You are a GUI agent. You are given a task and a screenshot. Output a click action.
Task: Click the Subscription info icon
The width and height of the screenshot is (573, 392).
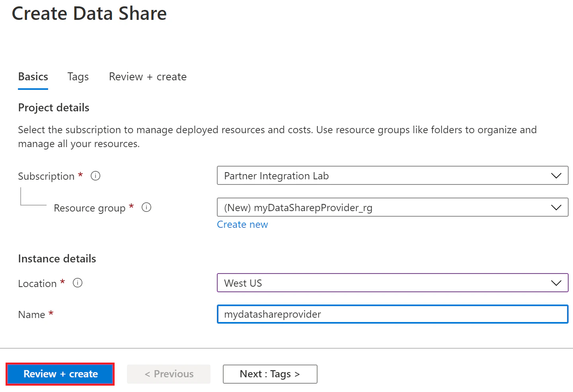click(x=95, y=176)
